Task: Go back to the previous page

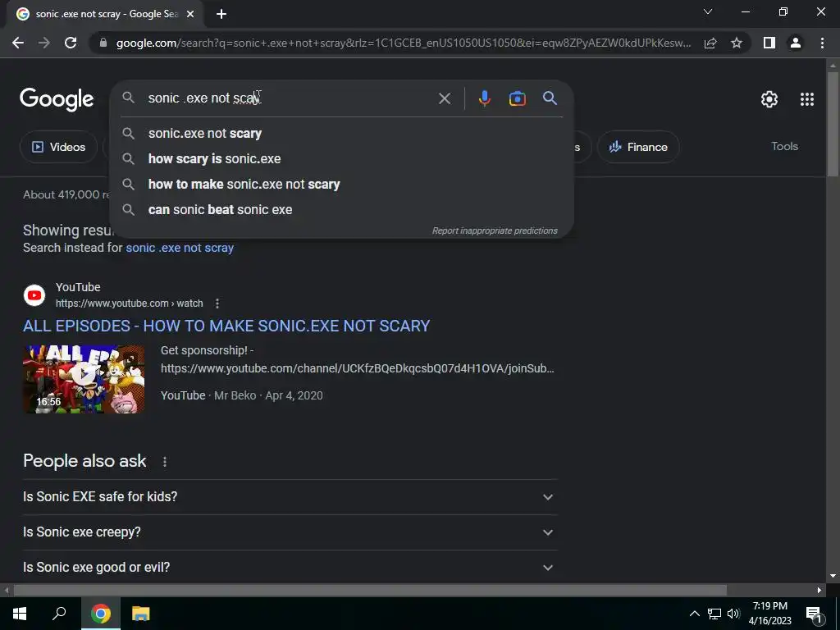Action: 18,43
